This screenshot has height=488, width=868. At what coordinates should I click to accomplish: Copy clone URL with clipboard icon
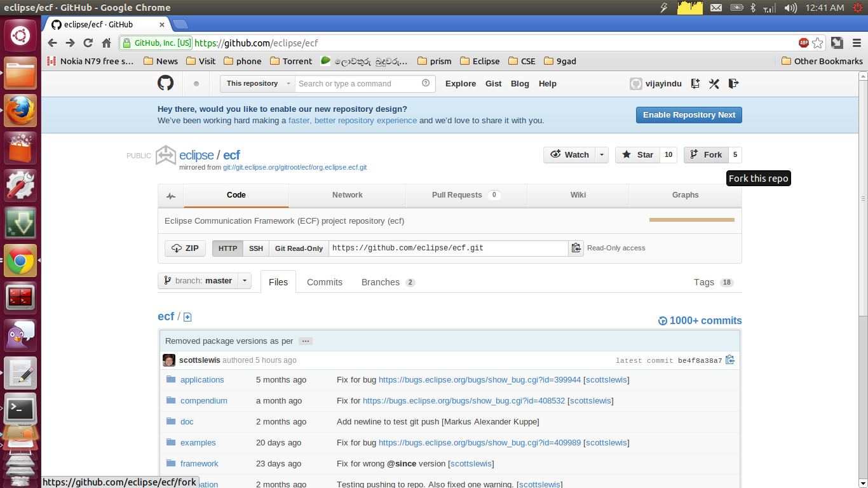pyautogui.click(x=576, y=248)
